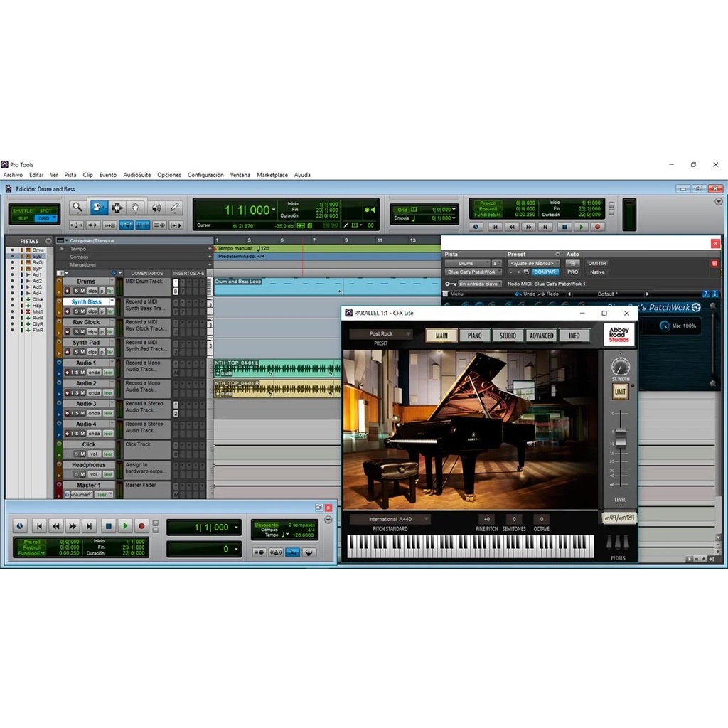Viewport: 728px width, 728px height.
Task: Solo the Synth Bass track
Action: (77, 311)
